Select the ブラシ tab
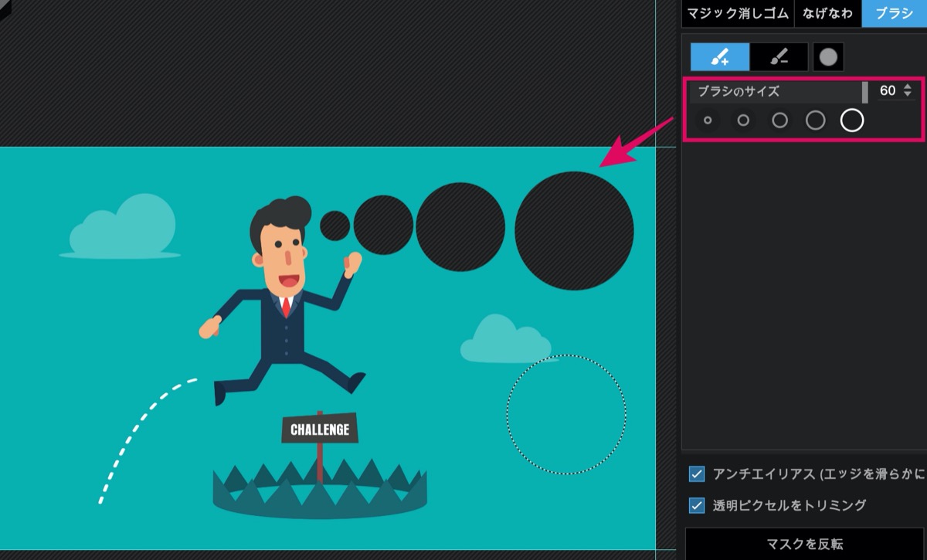927x560 pixels. 895,14
